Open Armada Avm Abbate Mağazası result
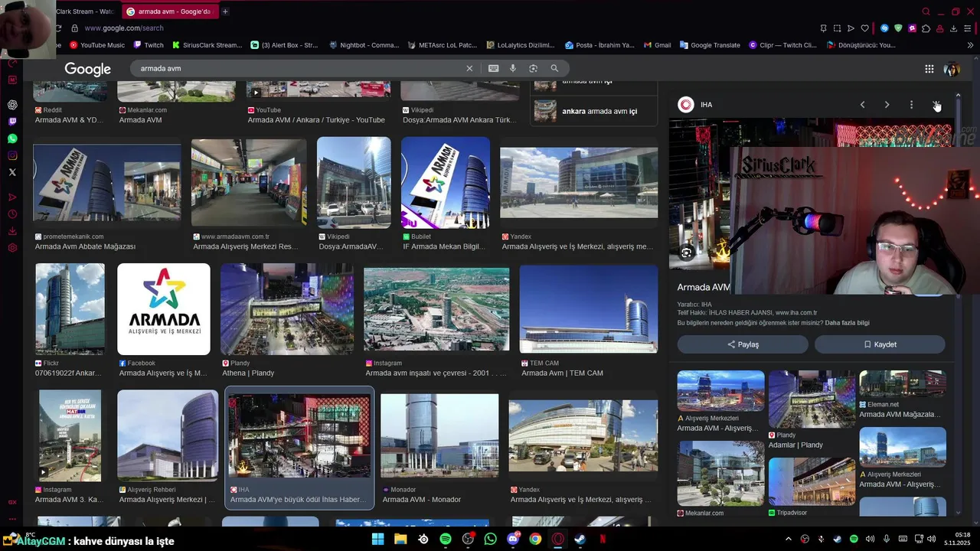 pyautogui.click(x=107, y=182)
